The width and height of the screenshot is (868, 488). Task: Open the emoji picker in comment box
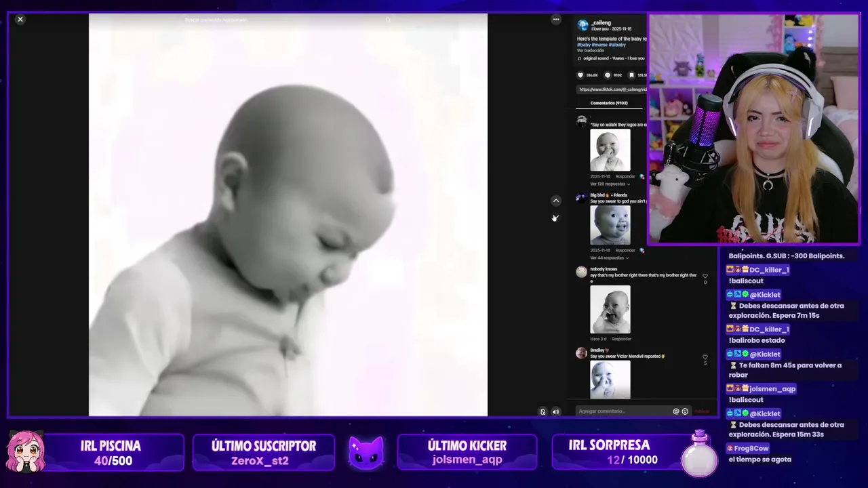tap(685, 411)
